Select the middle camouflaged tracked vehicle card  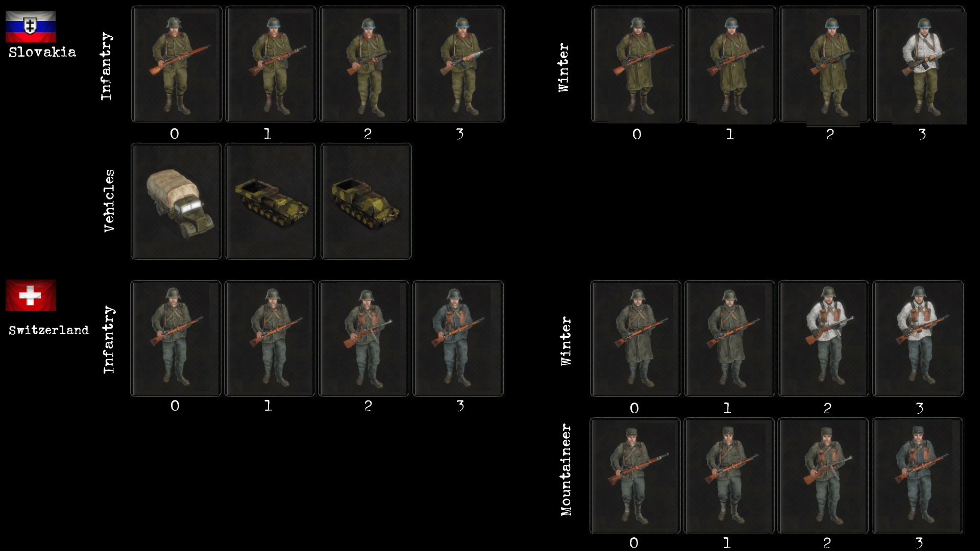pyautogui.click(x=271, y=202)
